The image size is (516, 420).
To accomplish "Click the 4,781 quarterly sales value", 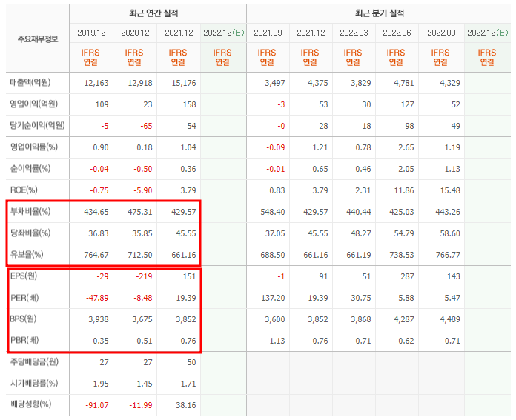I will pyautogui.click(x=404, y=83).
